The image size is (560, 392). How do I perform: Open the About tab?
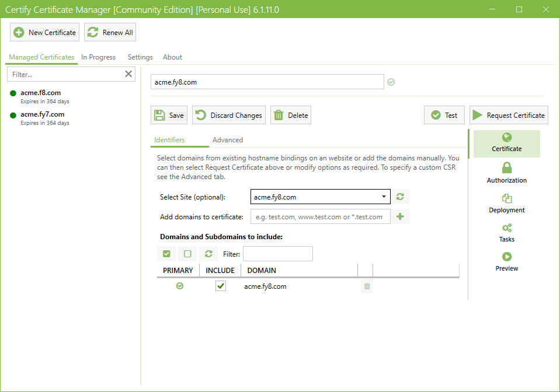pyautogui.click(x=172, y=57)
